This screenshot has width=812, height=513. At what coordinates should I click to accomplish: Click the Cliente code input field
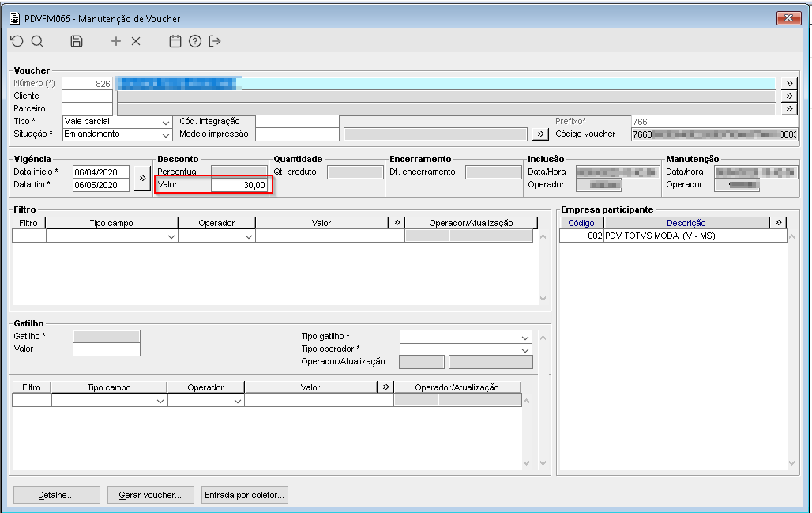click(87, 96)
